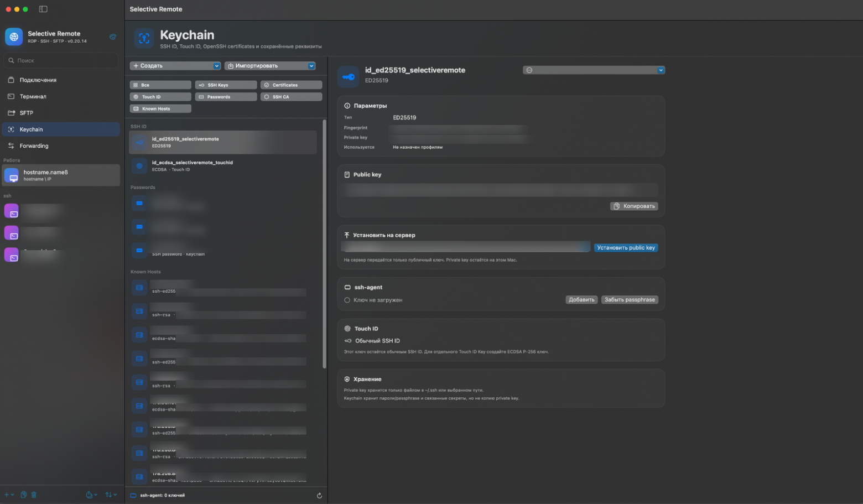Filter list by Touch ID
Viewport: 863px width, 504px height.
pyautogui.click(x=160, y=97)
